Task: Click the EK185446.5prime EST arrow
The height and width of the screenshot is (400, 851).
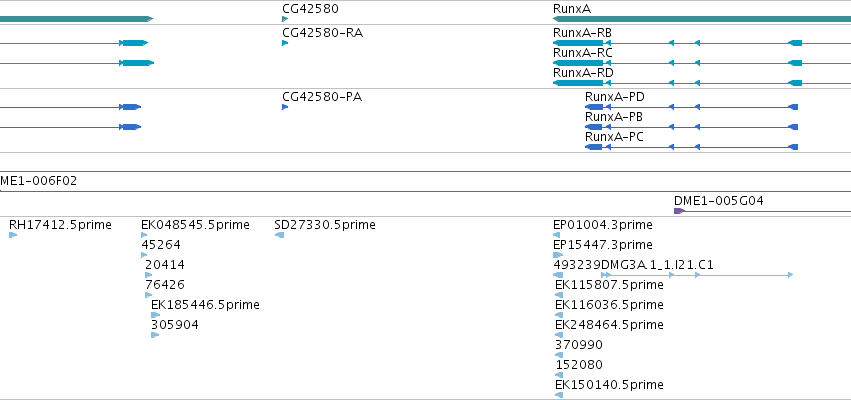Action: point(155,315)
